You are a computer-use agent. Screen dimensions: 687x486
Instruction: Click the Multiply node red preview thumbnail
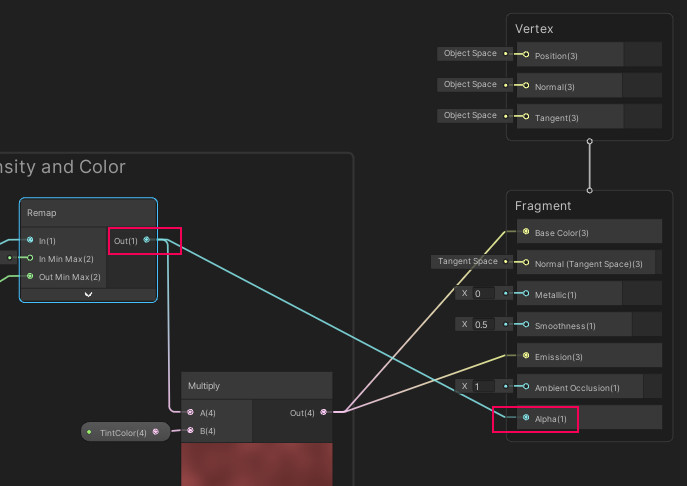(x=256, y=465)
